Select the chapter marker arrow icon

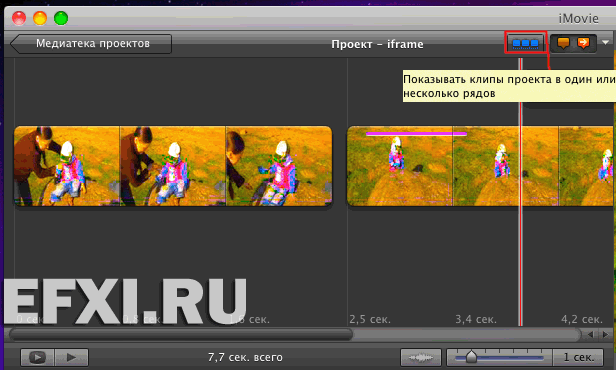[x=583, y=43]
